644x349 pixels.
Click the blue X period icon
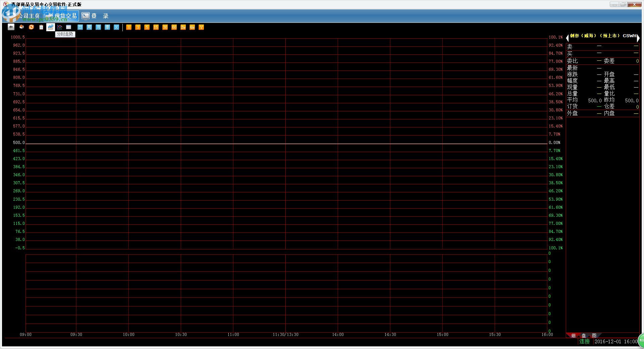(116, 27)
